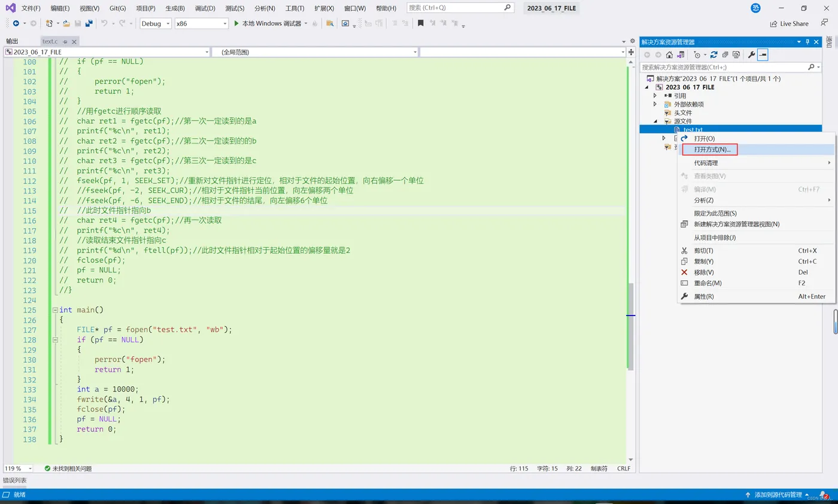Open the Debug configuration dropdown
This screenshot has width=838, height=504.
[156, 23]
